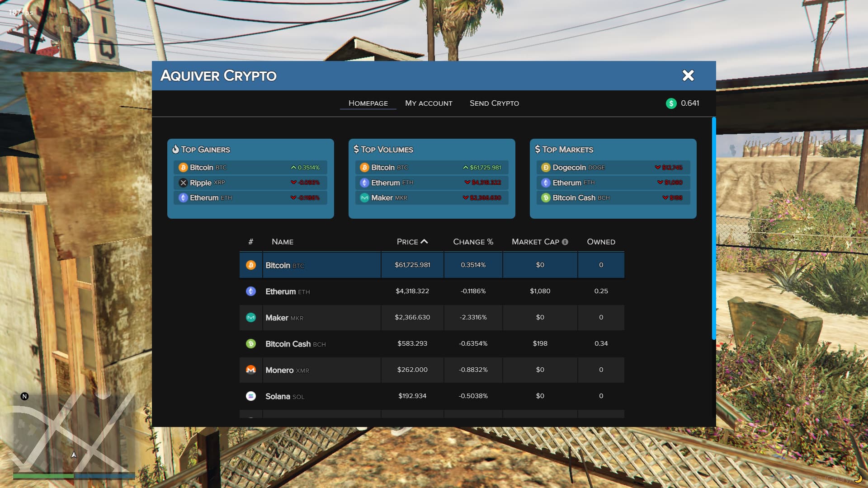
Task: Click Bitcoin icon in the coin table
Action: click(251, 265)
